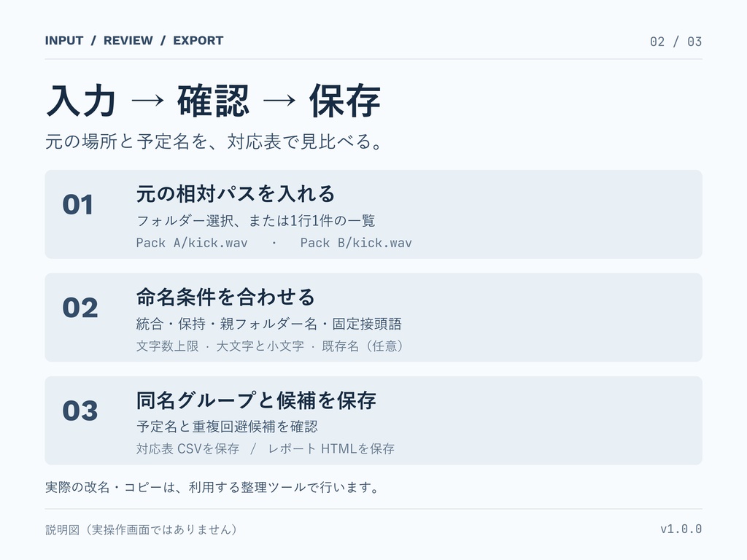Click step number 01 badge
Image resolution: width=747 pixels, height=560 pixels.
77,205
